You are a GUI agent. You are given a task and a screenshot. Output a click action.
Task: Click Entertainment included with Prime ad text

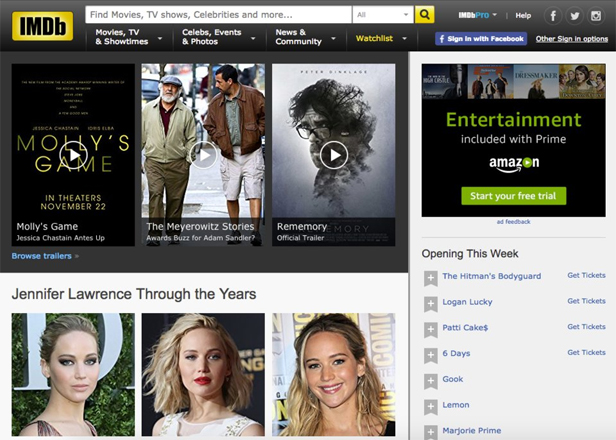click(x=513, y=128)
